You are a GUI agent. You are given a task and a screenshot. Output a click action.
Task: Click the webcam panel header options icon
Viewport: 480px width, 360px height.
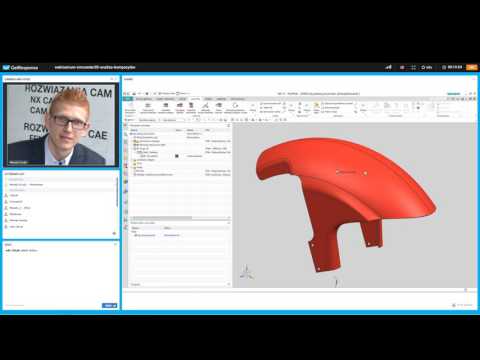[112, 79]
